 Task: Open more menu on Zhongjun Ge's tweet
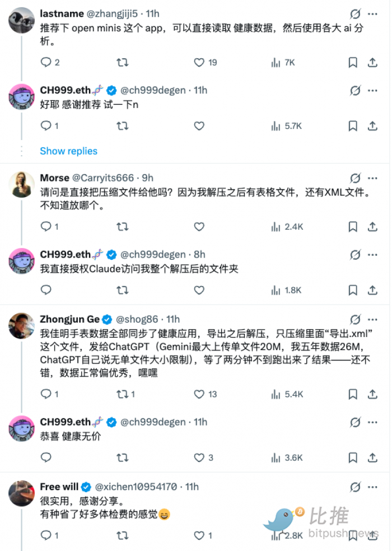pyautogui.click(x=372, y=320)
